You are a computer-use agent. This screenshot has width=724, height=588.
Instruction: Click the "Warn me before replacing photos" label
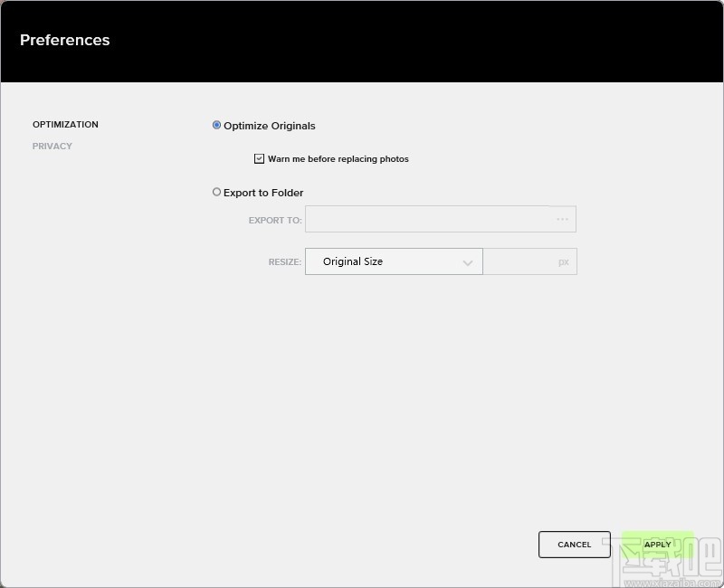[x=338, y=159]
